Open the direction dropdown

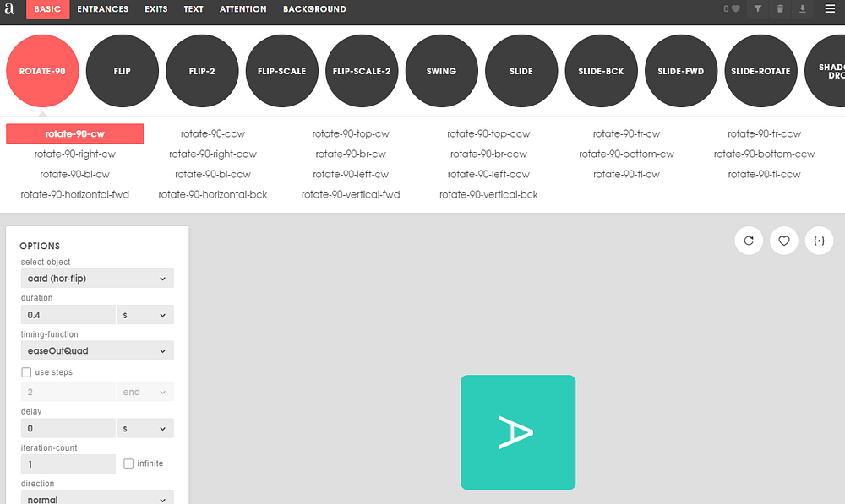97,498
